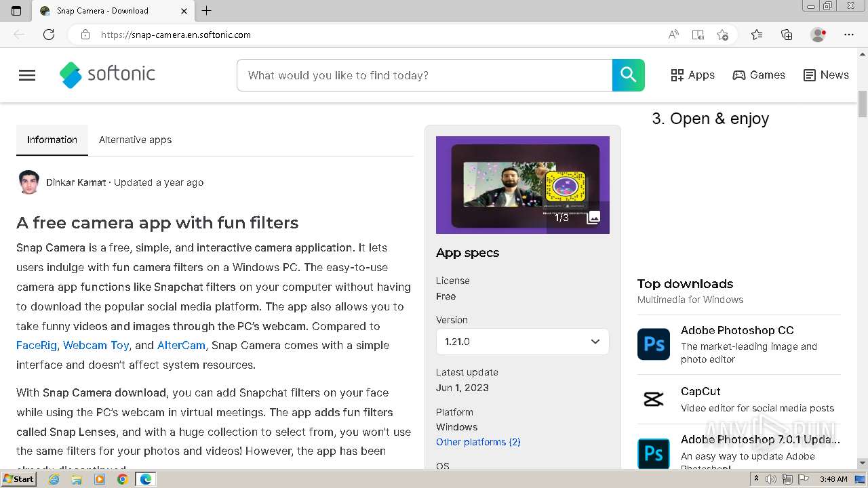Select the Snap Camera - Download tab
This screenshot has width=868, height=488.
[x=113, y=11]
